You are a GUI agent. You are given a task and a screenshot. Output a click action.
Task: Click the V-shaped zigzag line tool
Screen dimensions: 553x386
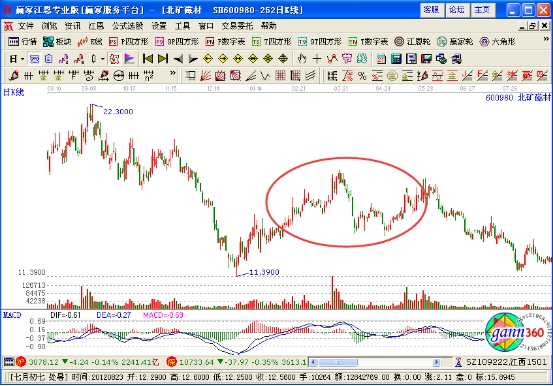(x=265, y=76)
